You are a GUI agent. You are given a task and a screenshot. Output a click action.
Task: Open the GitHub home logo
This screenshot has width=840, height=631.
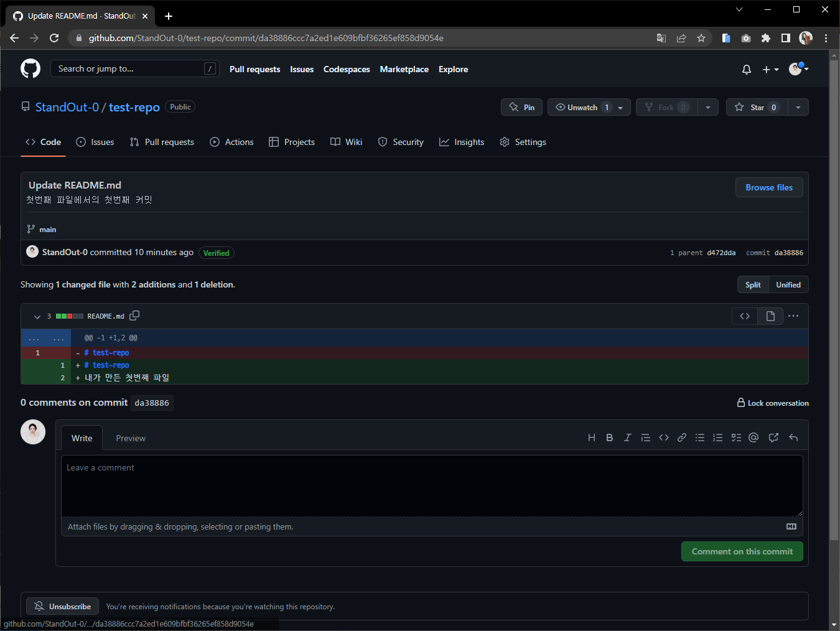[30, 68]
